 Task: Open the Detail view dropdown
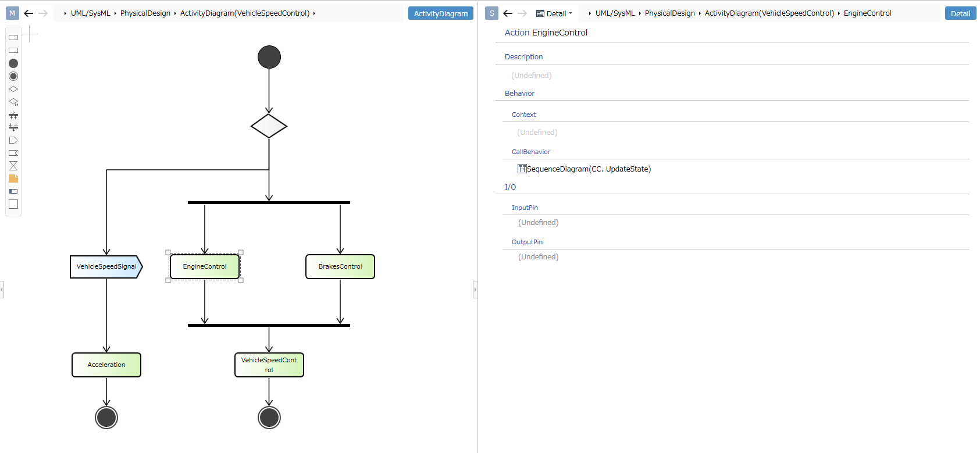point(554,13)
